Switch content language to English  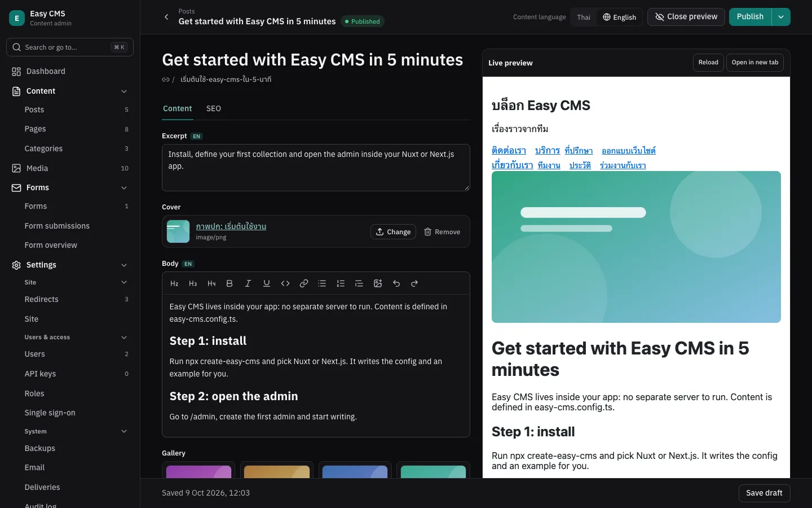pyautogui.click(x=619, y=17)
